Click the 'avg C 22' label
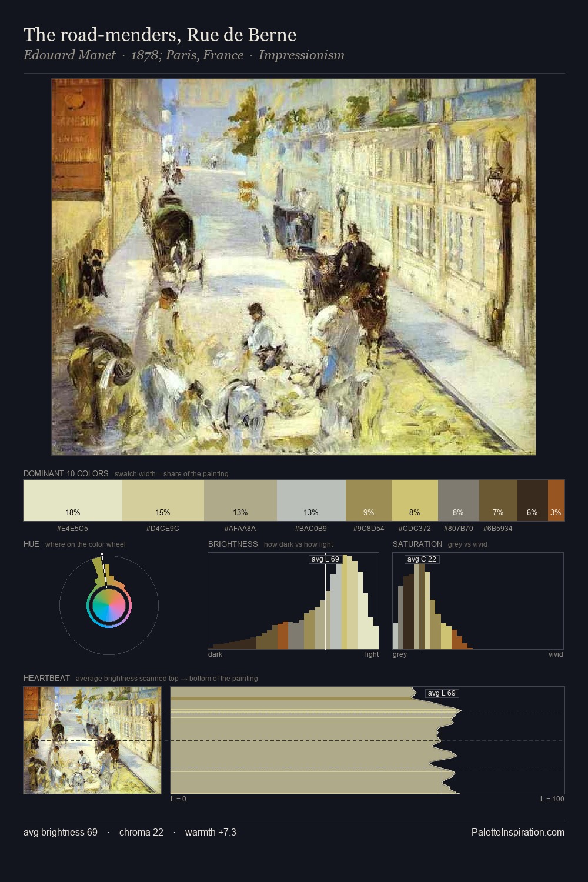This screenshot has width=588, height=882. click(x=422, y=559)
